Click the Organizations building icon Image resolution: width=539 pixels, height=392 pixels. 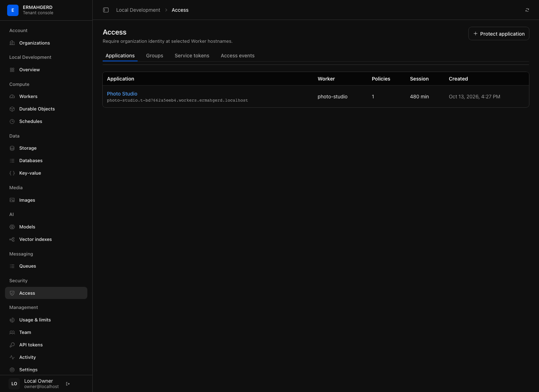pos(12,43)
